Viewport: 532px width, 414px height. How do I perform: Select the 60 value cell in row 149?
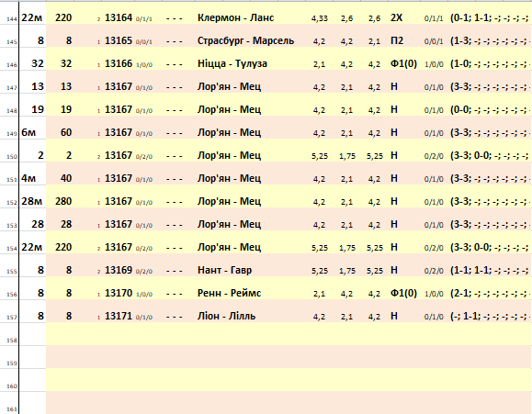[66, 132]
